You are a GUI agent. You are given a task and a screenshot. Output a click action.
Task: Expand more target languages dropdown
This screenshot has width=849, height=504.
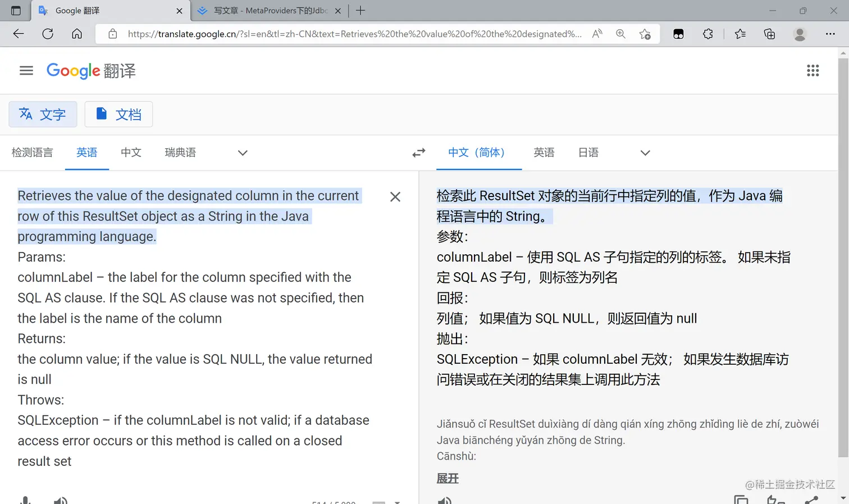coord(645,153)
